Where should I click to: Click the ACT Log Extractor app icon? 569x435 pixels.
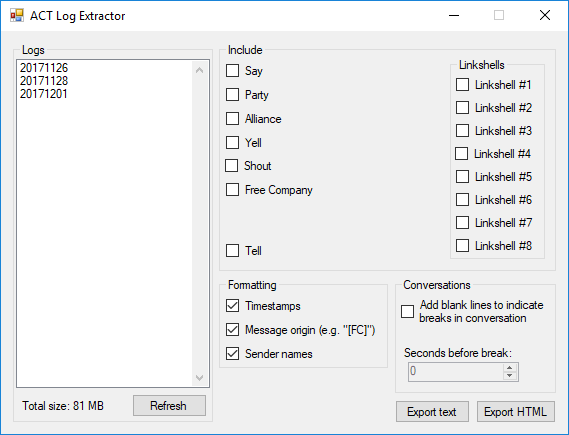17,16
